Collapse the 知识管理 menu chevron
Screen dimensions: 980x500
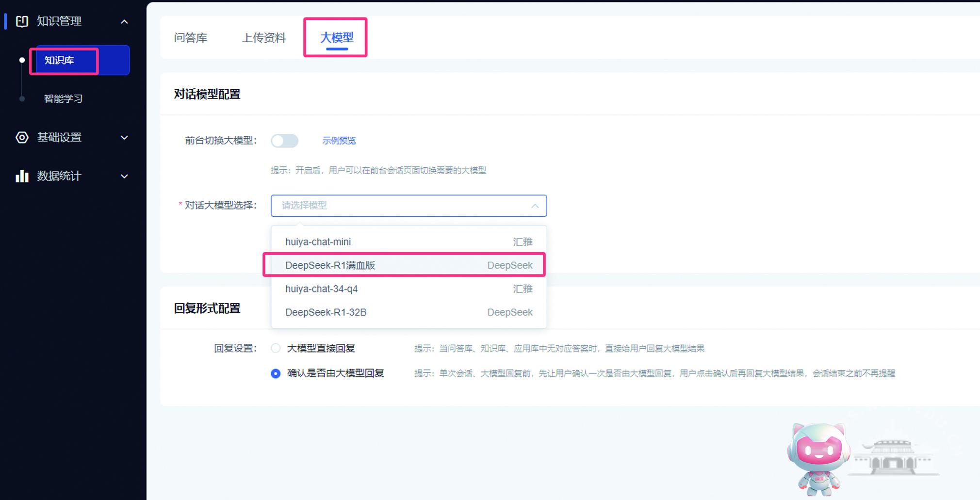coord(124,22)
